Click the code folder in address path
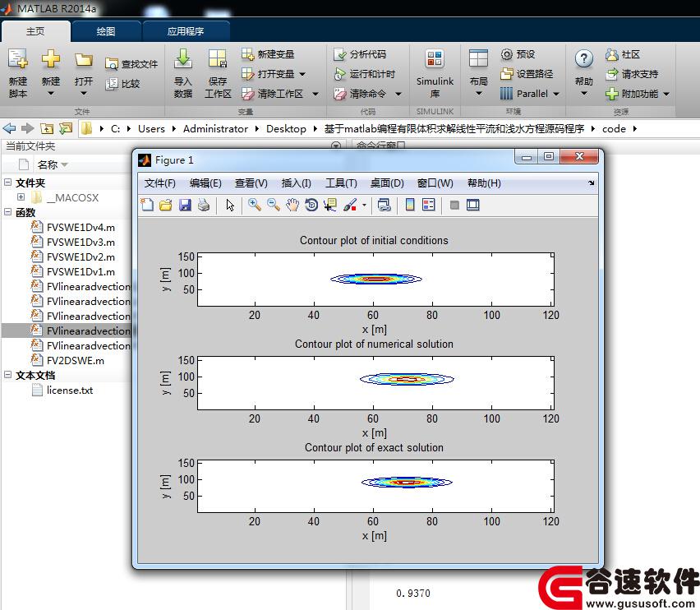The width and height of the screenshot is (700, 610). coord(614,129)
